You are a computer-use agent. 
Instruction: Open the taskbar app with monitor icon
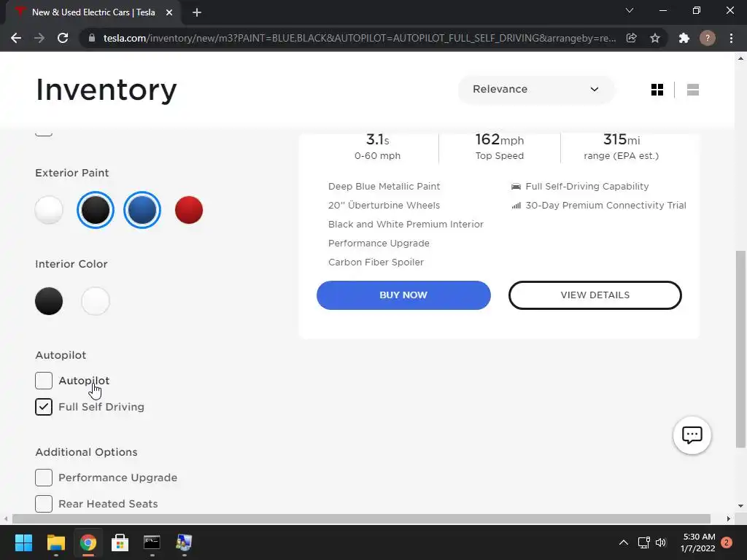pos(184,542)
